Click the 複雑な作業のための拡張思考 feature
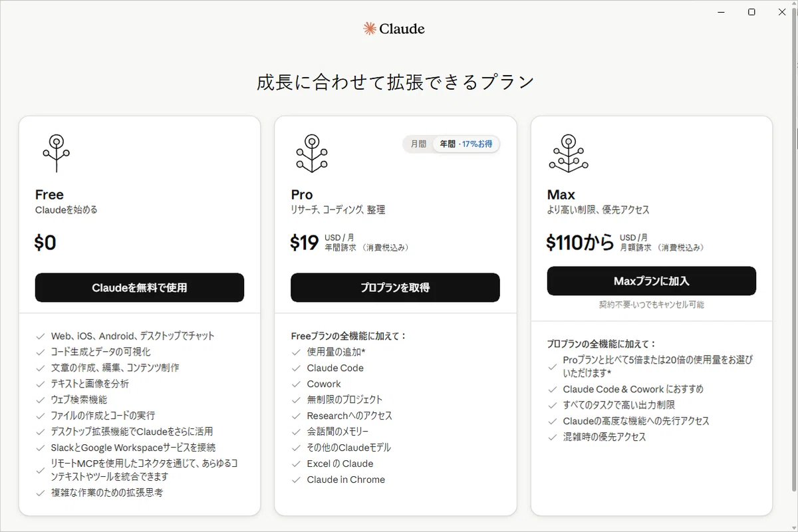The width and height of the screenshot is (798, 532). (x=107, y=493)
